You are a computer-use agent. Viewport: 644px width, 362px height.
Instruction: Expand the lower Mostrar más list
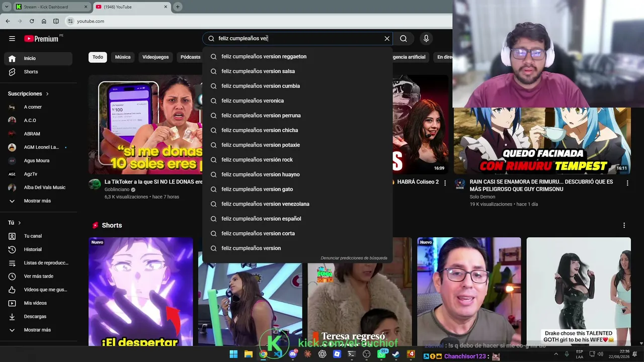pos(38,330)
